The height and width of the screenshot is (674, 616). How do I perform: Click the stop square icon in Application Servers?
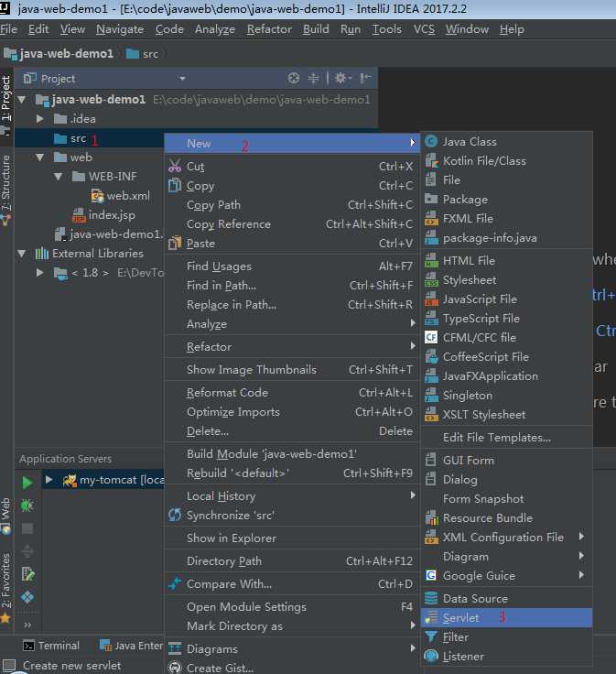click(x=27, y=528)
